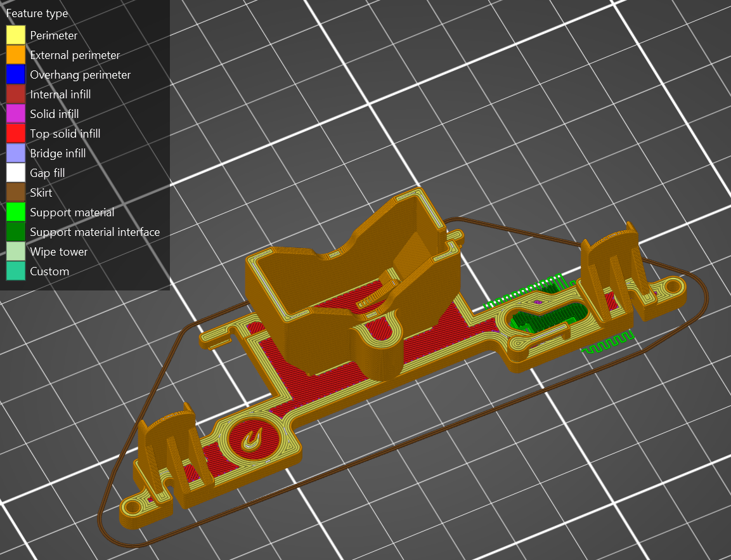Image resolution: width=731 pixels, height=560 pixels.
Task: Click the dark green Support material interface swatch
Action: point(15,231)
